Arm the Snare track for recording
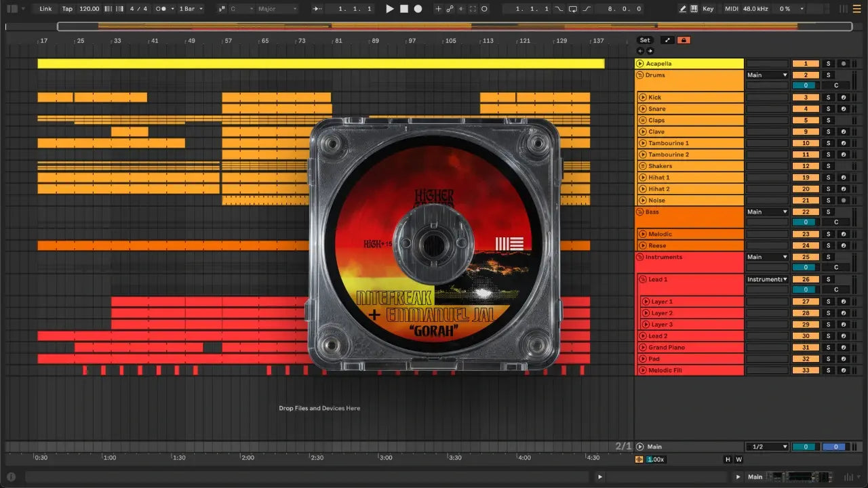The height and width of the screenshot is (488, 868). (x=844, y=109)
